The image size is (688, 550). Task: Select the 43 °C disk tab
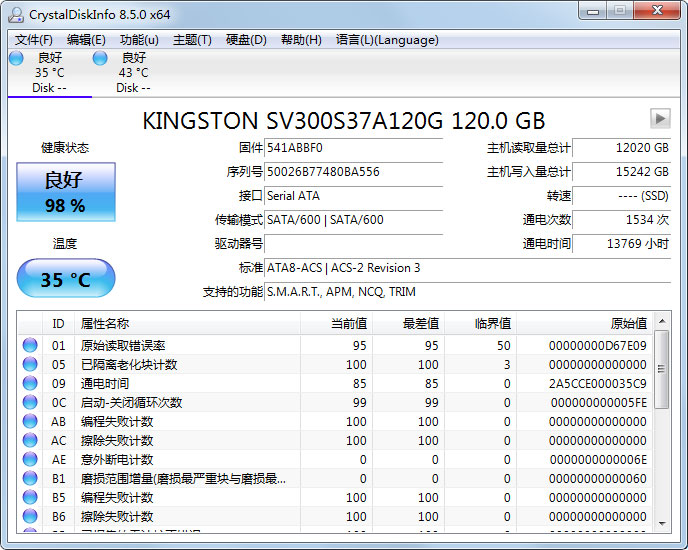coord(133,73)
